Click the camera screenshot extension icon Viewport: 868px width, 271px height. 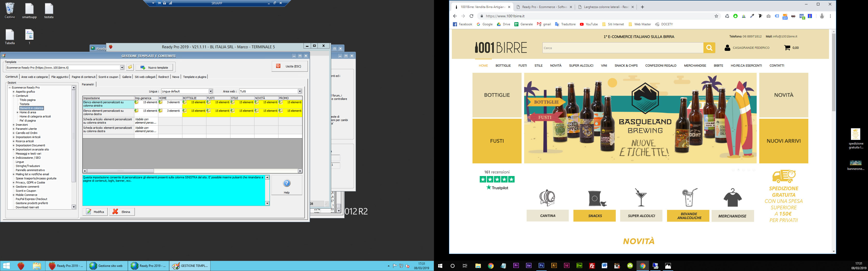point(768,16)
